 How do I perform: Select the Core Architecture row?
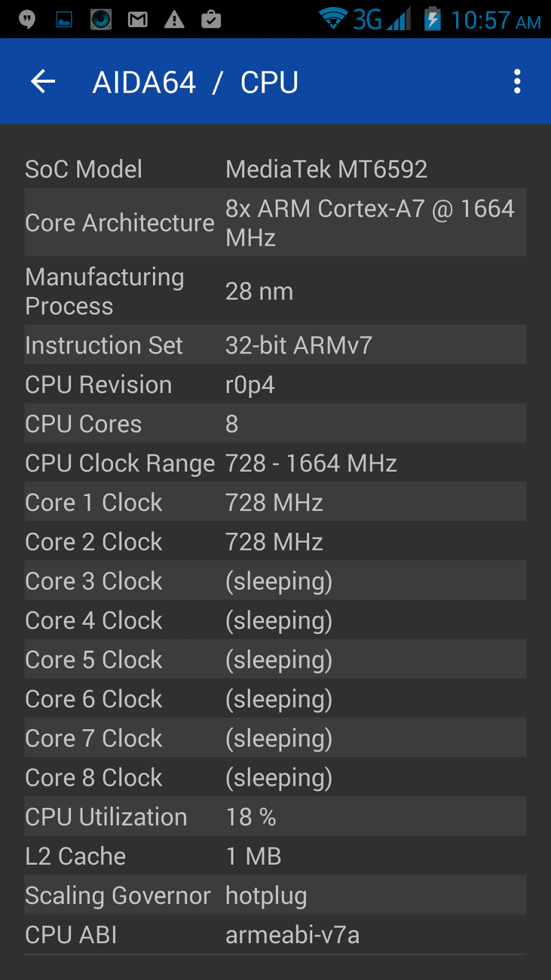(x=275, y=223)
